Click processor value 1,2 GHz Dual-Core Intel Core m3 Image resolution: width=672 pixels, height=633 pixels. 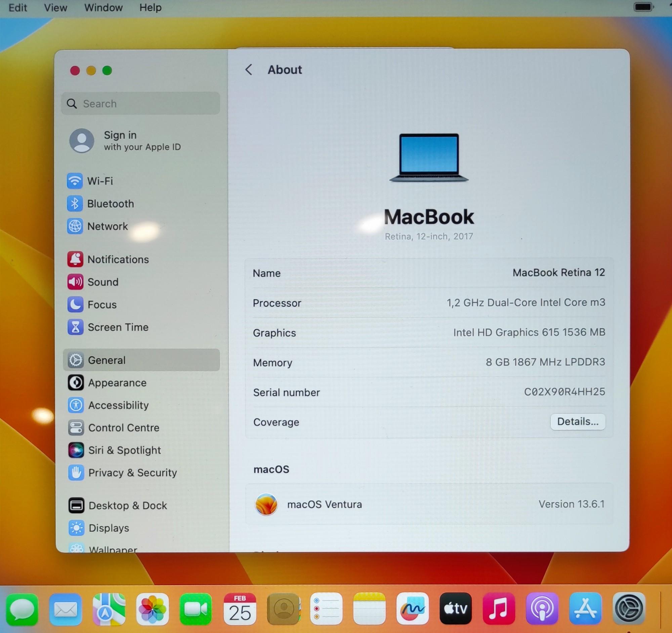click(x=526, y=302)
